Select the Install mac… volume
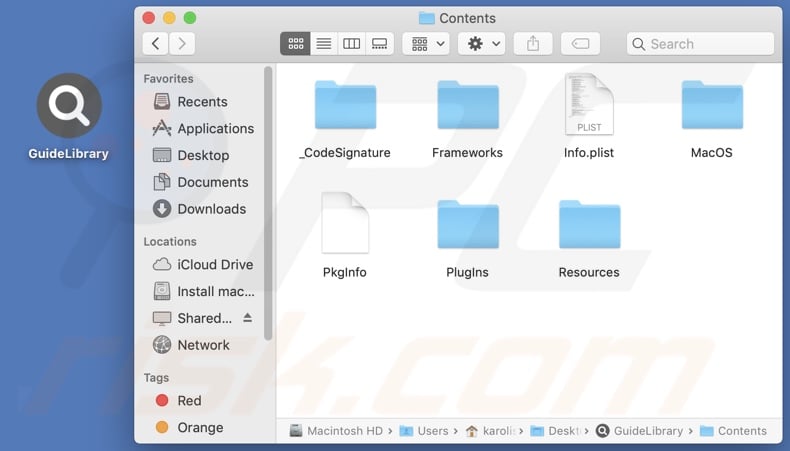790x451 pixels. click(204, 291)
